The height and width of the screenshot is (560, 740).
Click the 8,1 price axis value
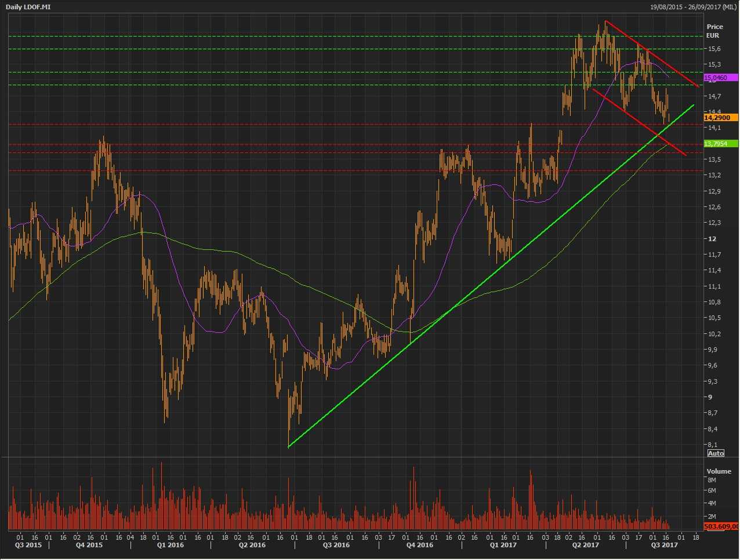point(712,445)
